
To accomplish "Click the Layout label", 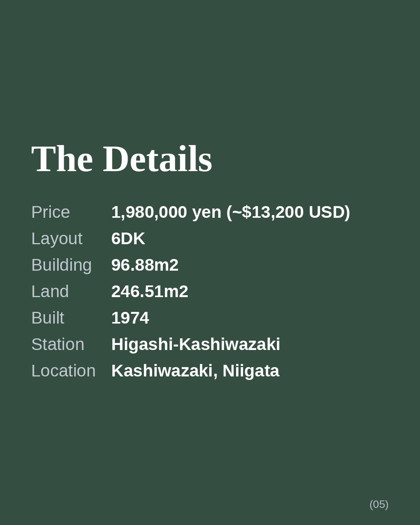I will point(57,239).
